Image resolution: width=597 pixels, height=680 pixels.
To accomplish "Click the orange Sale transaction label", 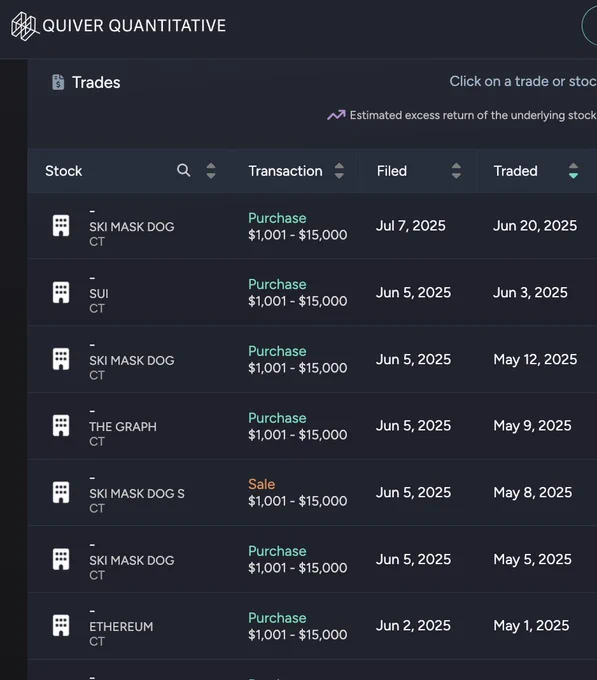I will (261, 484).
